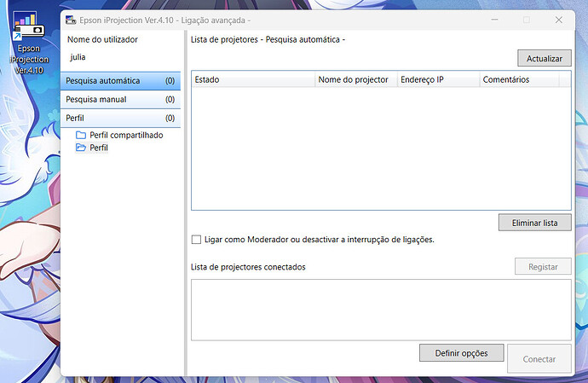Click the connected projectors list box
This screenshot has height=383, width=588.
coord(381,310)
